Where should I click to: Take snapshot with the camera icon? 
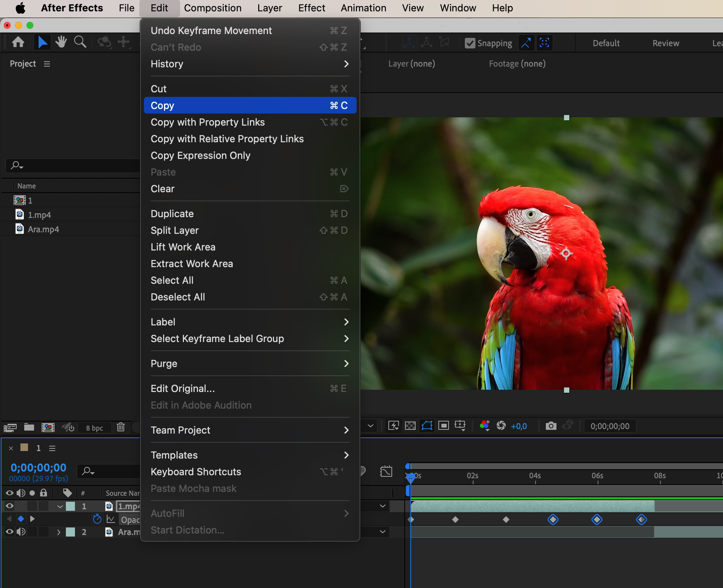click(x=551, y=426)
